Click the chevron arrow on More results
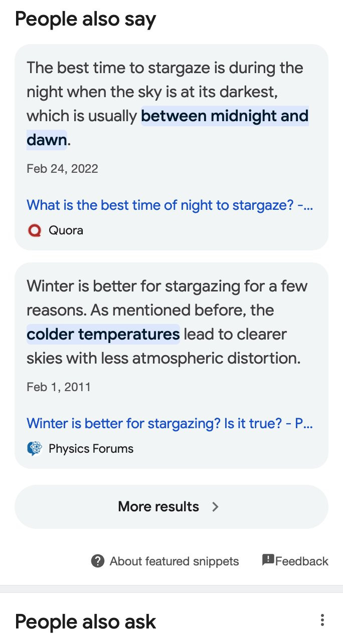This screenshot has width=343, height=644. point(215,507)
